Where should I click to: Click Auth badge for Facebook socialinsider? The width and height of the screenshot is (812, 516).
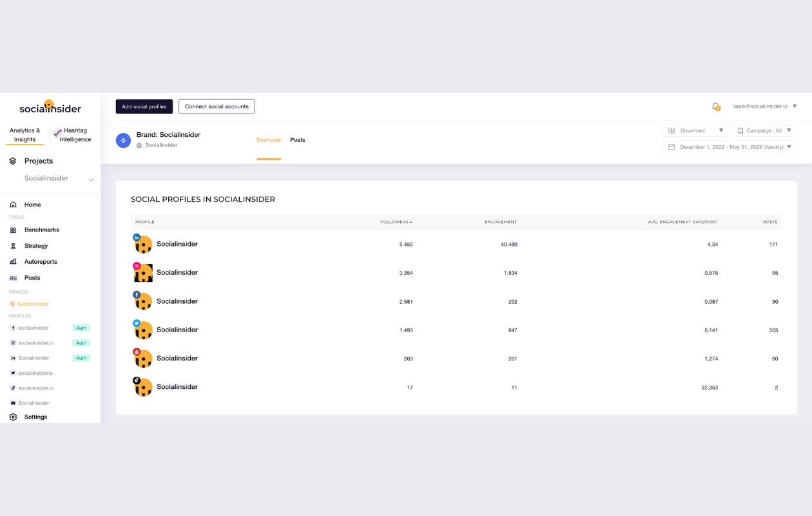click(x=81, y=328)
